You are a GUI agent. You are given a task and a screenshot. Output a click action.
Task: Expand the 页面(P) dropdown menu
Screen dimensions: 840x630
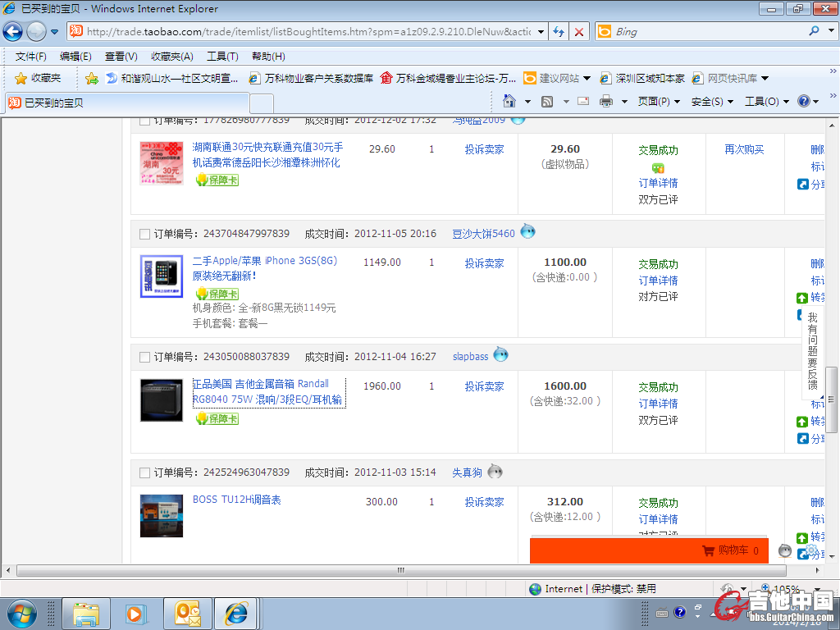(659, 101)
